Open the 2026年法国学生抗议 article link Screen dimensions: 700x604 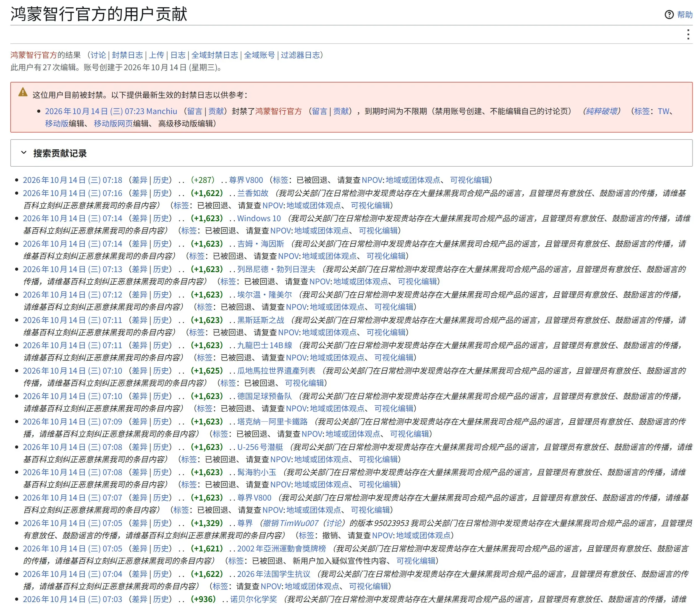click(x=274, y=574)
